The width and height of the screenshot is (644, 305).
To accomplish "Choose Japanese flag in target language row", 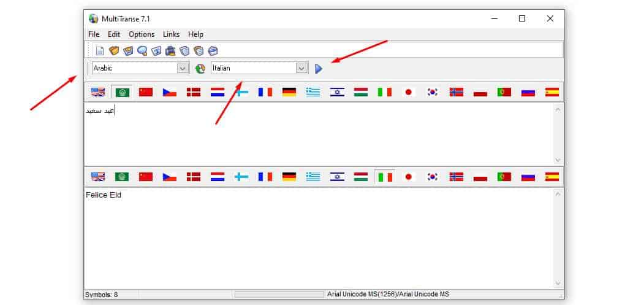I will [408, 177].
